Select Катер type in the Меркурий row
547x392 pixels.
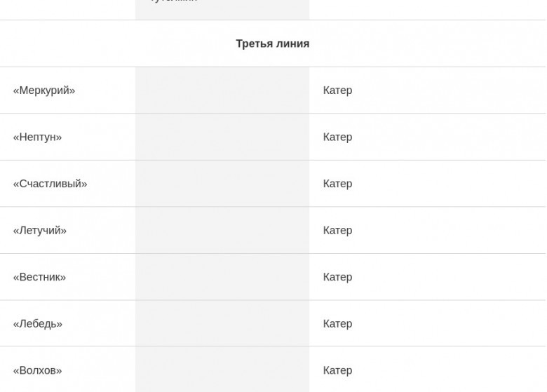pos(337,90)
